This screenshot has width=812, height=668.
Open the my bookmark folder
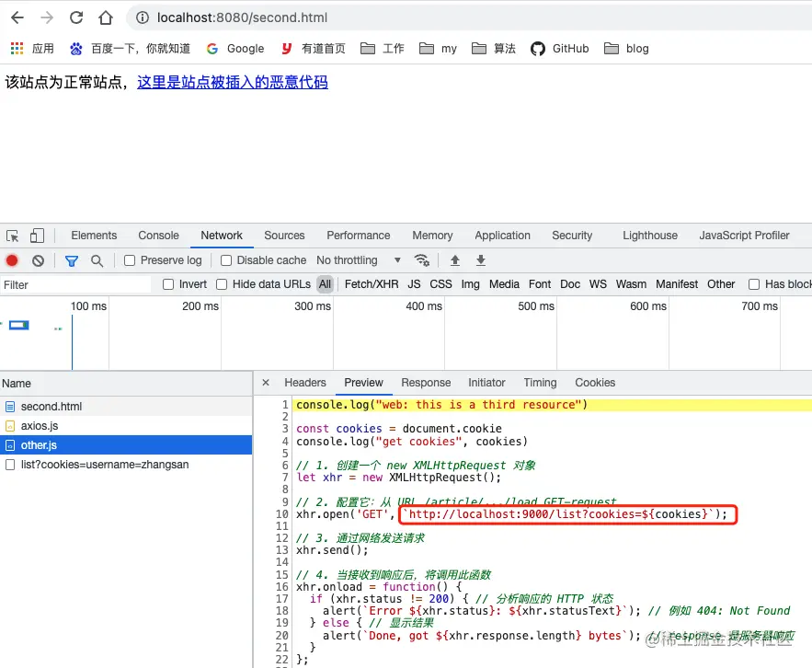point(438,48)
